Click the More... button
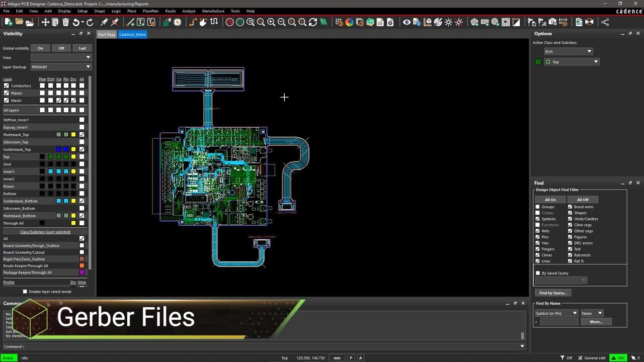 point(596,322)
